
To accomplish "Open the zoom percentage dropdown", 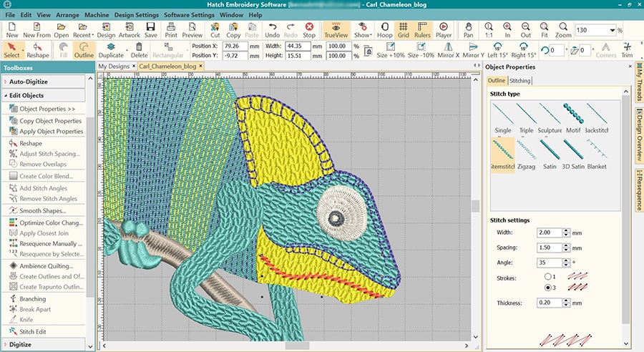I will [x=613, y=30].
